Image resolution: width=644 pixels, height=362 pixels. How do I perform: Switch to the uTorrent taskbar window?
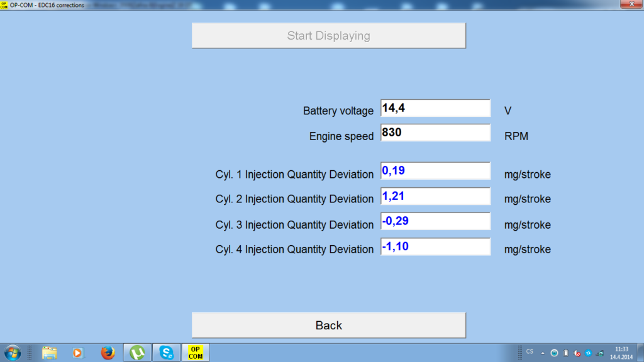click(x=136, y=353)
